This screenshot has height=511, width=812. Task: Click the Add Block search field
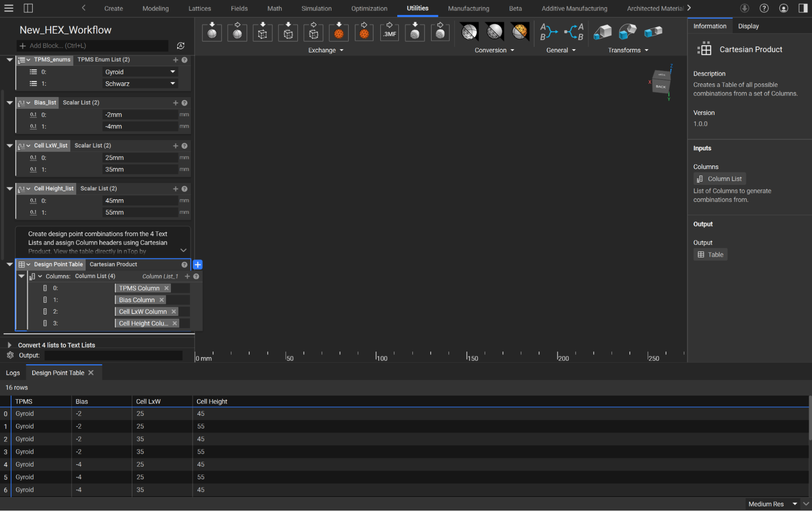93,46
